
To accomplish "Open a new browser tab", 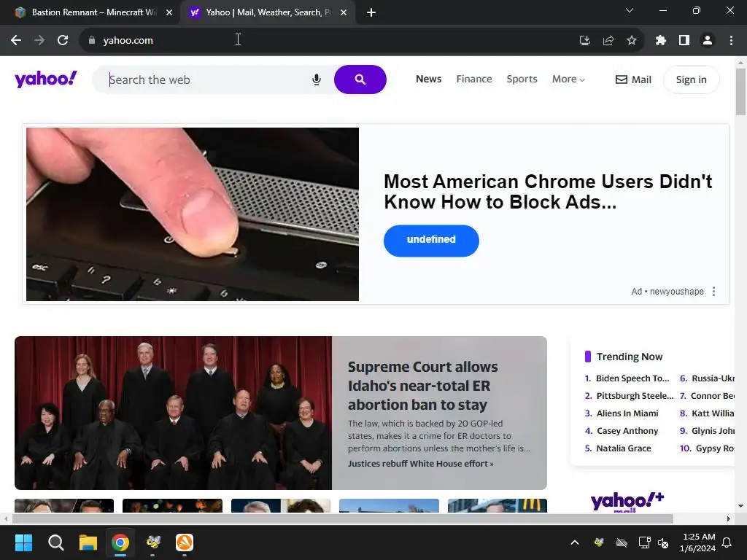I will coord(371,12).
